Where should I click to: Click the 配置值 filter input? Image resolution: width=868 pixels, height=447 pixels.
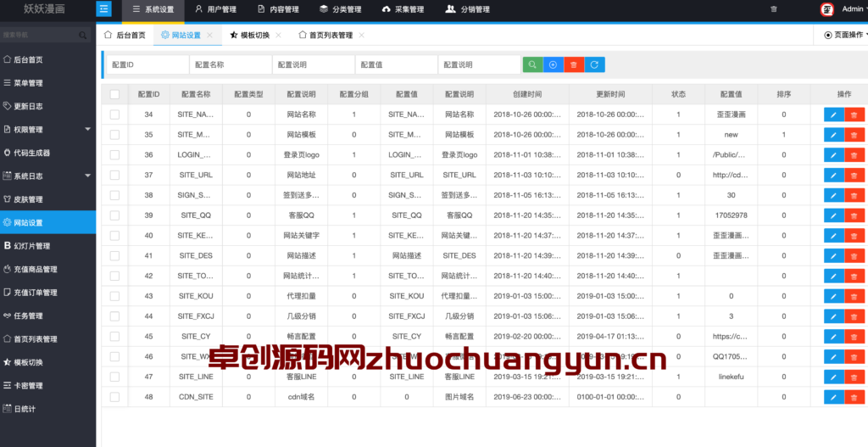pos(397,64)
